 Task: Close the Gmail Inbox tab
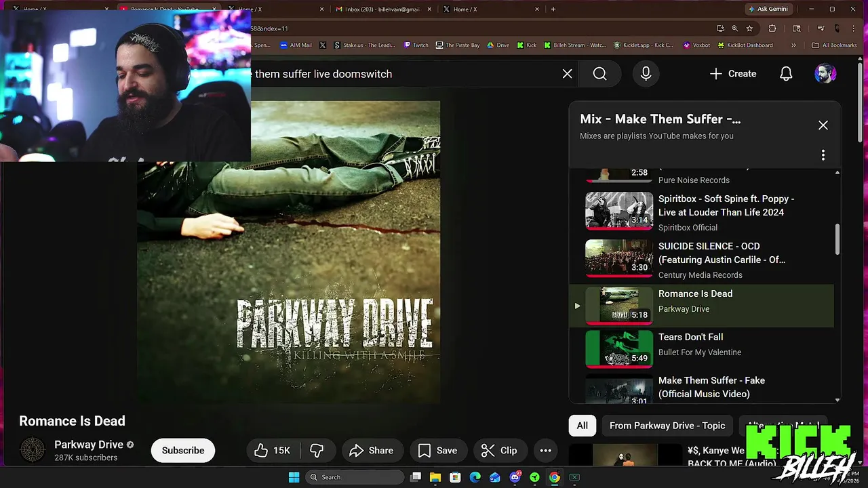tap(430, 9)
